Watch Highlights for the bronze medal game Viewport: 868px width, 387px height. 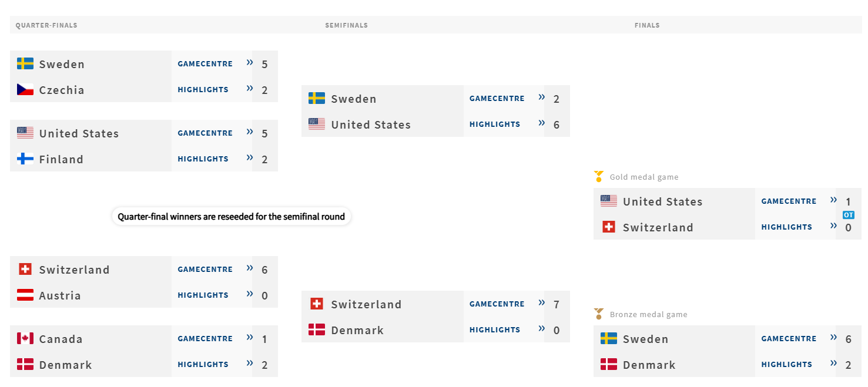(x=786, y=365)
